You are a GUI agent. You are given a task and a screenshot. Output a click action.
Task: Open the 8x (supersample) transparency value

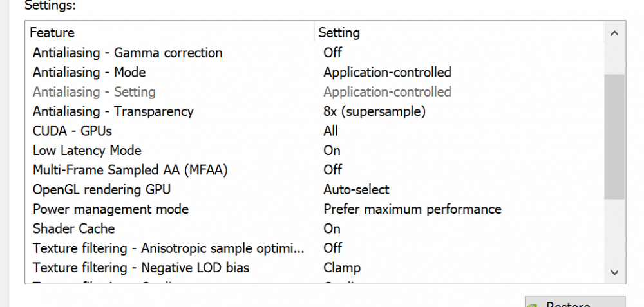(x=374, y=111)
